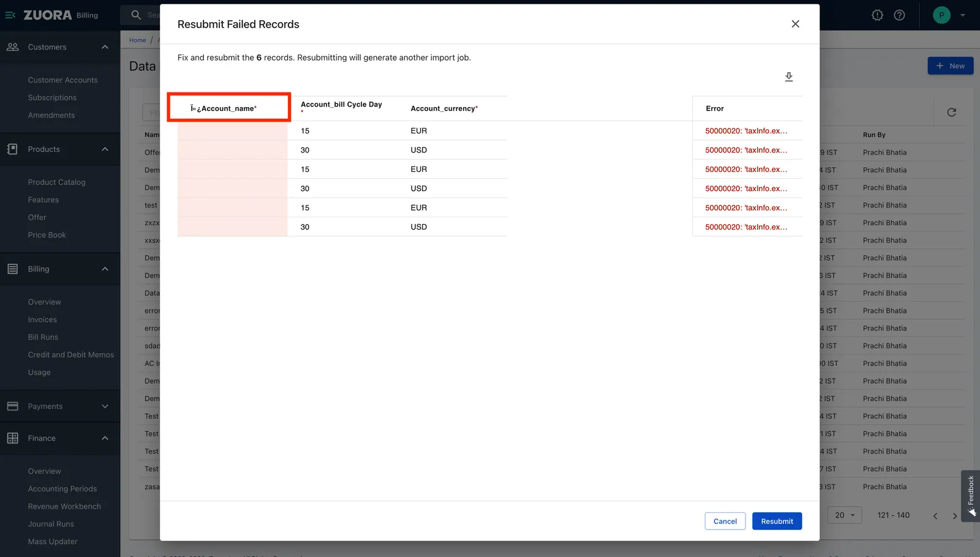Open the help question mark icon
The height and width of the screenshot is (557, 980).
coord(899,15)
